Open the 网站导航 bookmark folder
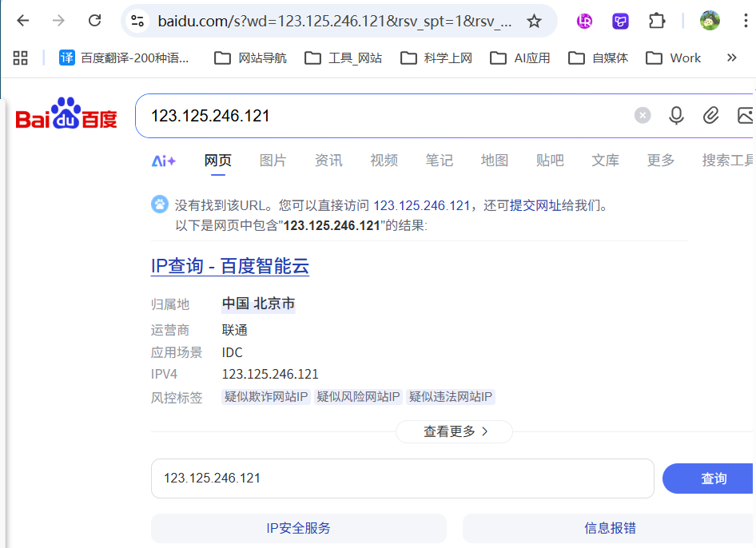The height and width of the screenshot is (548, 756). (x=250, y=58)
